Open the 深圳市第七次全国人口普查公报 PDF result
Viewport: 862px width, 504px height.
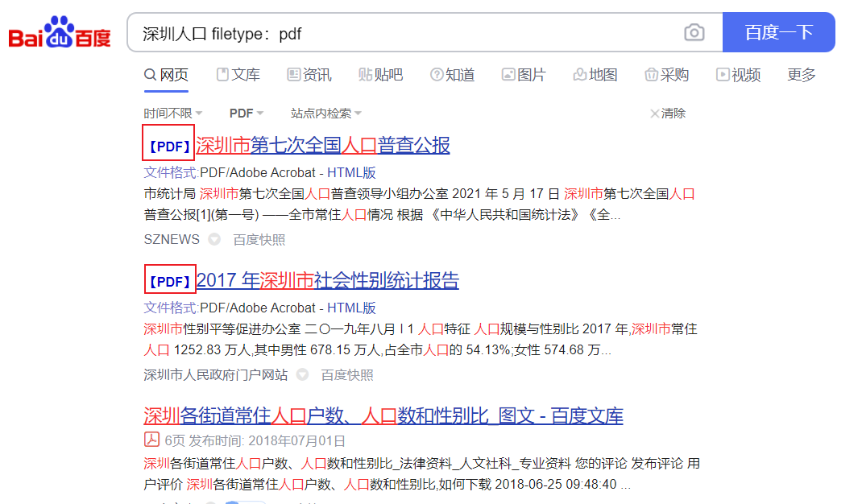323,145
